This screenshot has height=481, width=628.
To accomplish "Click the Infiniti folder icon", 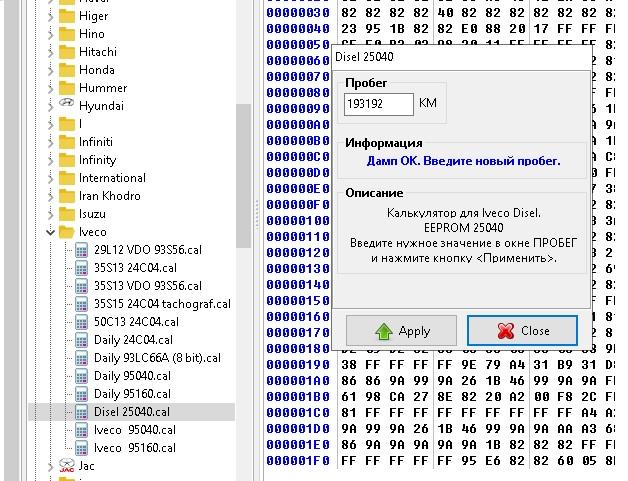I will (66, 143).
